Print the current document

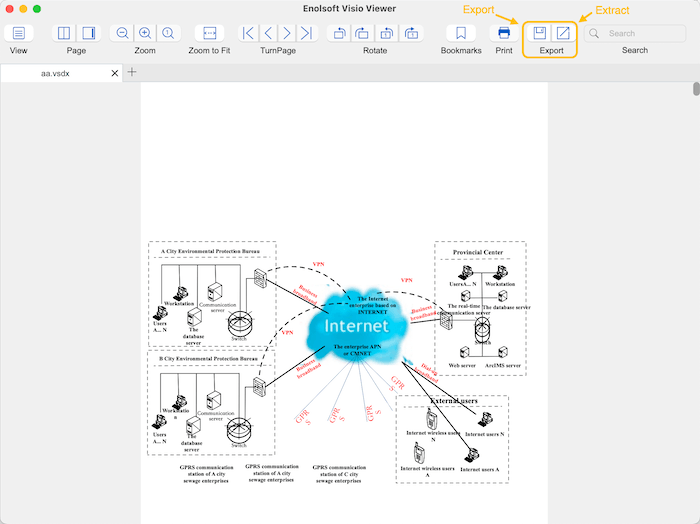(504, 34)
